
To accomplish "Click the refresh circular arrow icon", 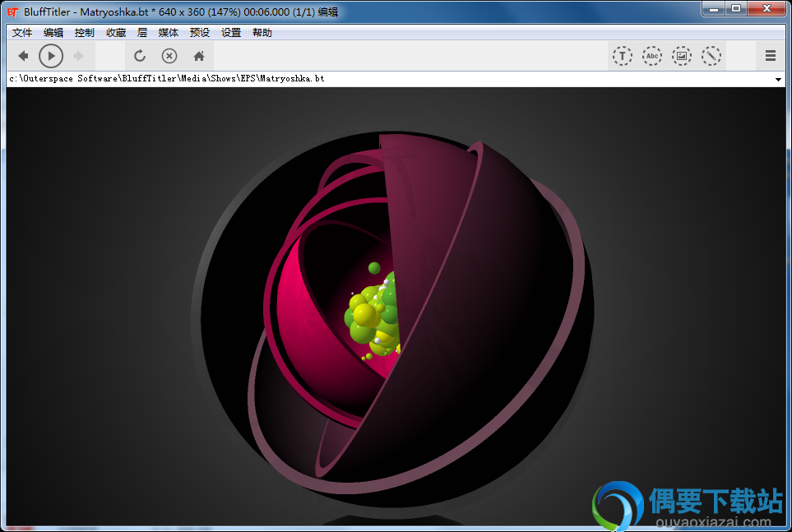I will [140, 56].
